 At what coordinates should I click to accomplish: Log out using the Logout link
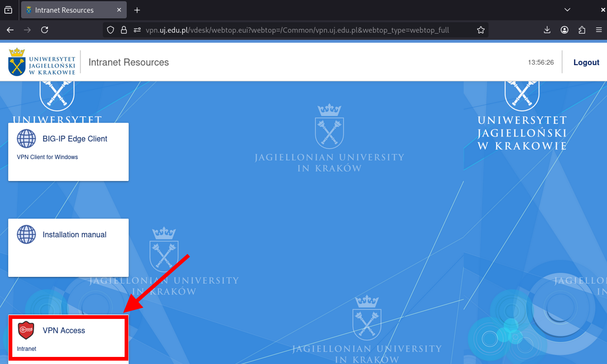pyautogui.click(x=586, y=62)
